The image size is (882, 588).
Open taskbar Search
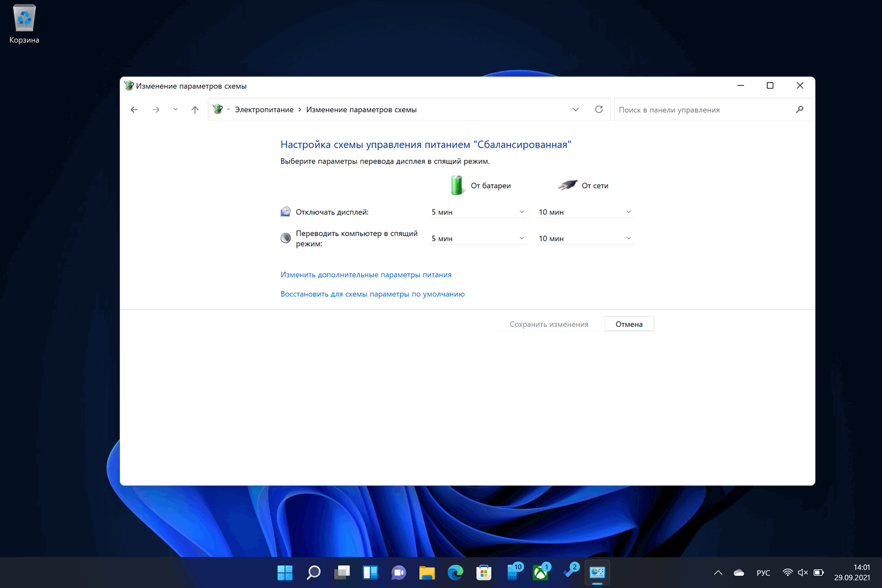313,572
